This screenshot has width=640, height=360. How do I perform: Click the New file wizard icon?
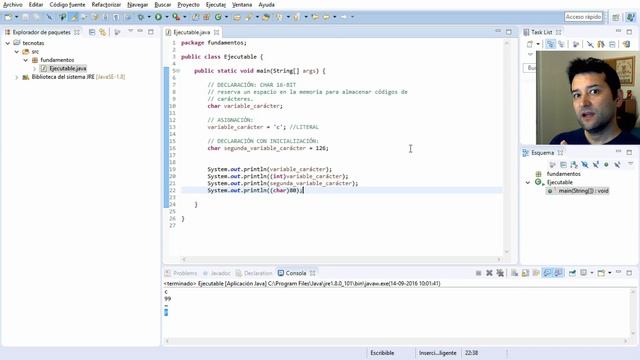point(8,17)
